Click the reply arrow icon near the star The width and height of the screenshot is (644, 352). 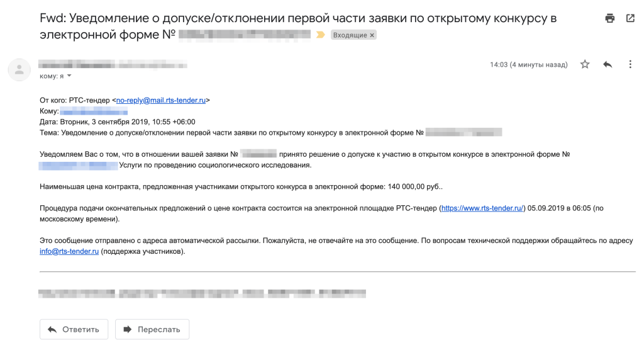click(x=608, y=64)
